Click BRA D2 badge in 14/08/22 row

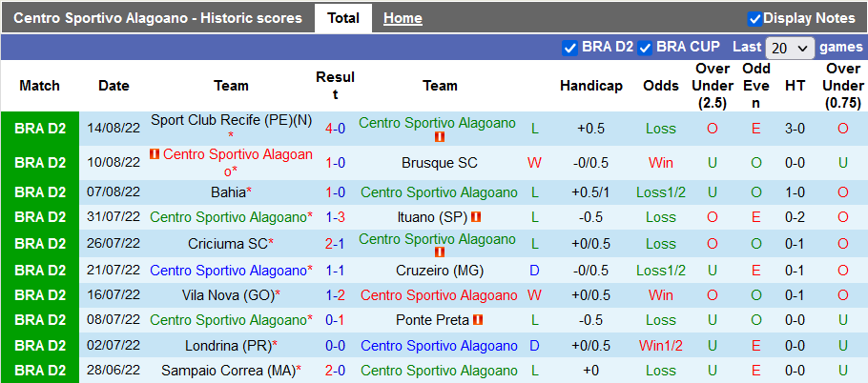click(x=40, y=129)
